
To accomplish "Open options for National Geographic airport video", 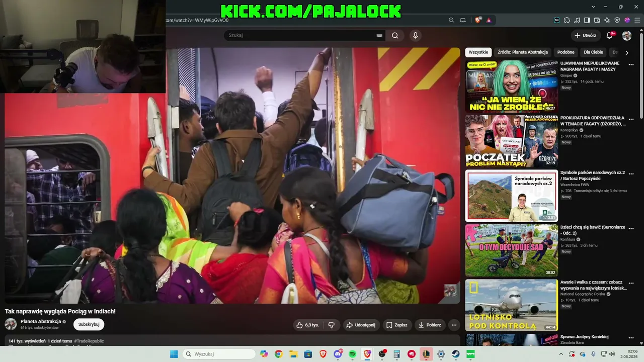I will [631, 283].
